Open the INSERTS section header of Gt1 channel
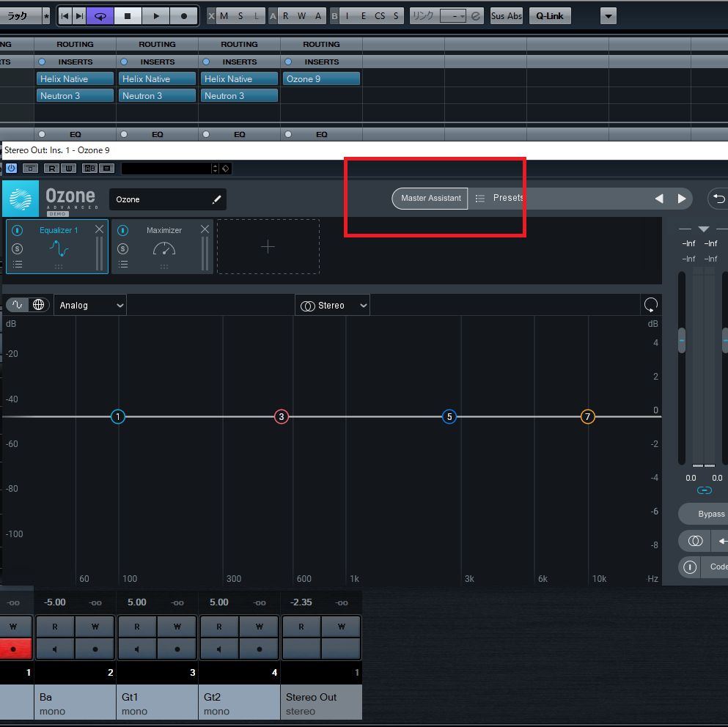This screenshot has width=728, height=727. click(x=158, y=62)
